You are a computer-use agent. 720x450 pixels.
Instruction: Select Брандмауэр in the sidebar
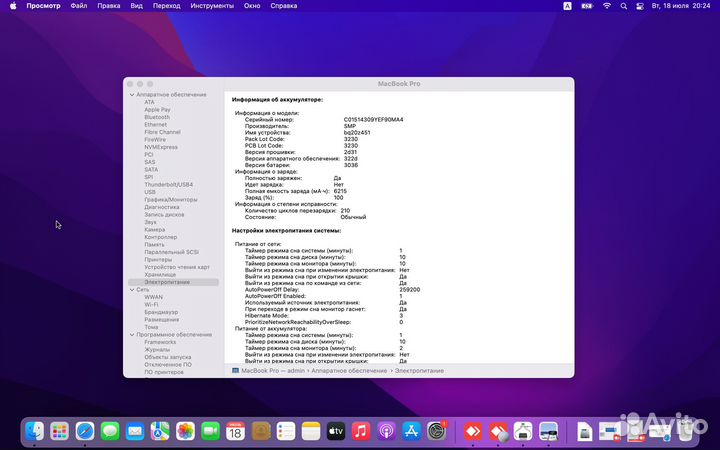(161, 312)
